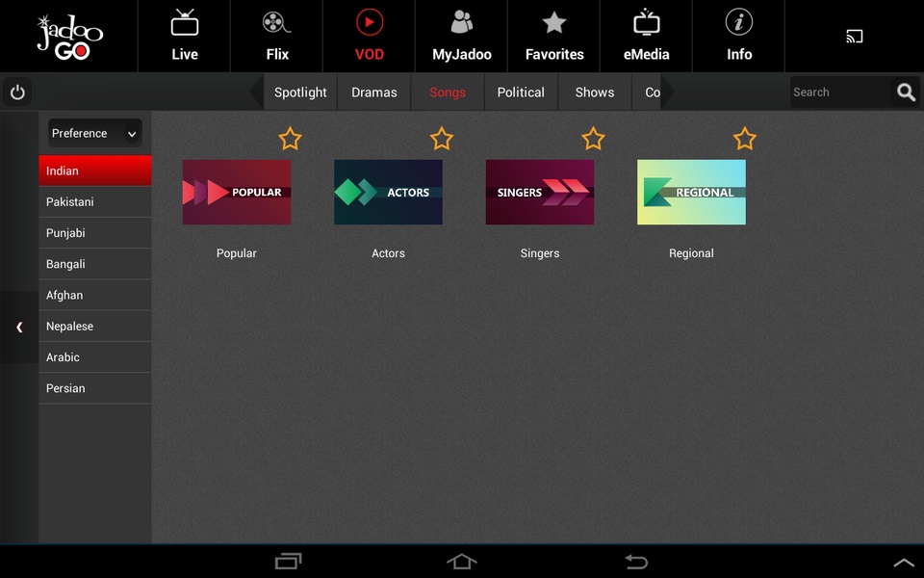Open MyJadoo section
The width and height of the screenshot is (924, 578).
click(461, 36)
